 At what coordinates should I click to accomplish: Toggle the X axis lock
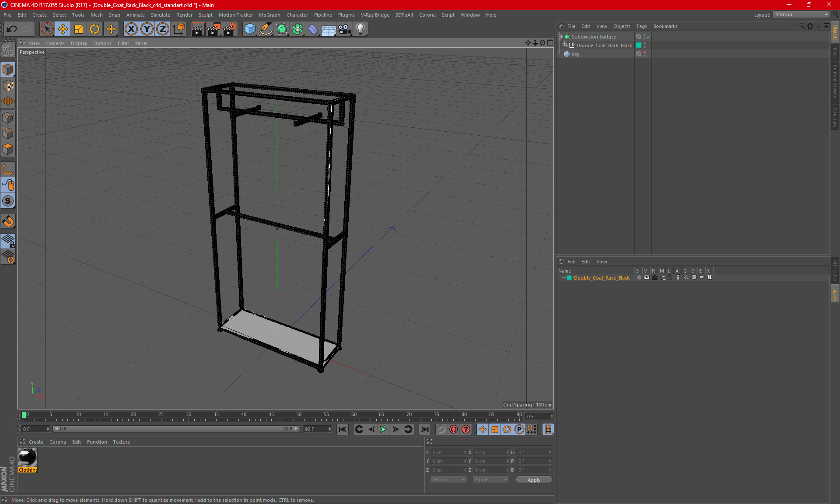pyautogui.click(x=131, y=29)
